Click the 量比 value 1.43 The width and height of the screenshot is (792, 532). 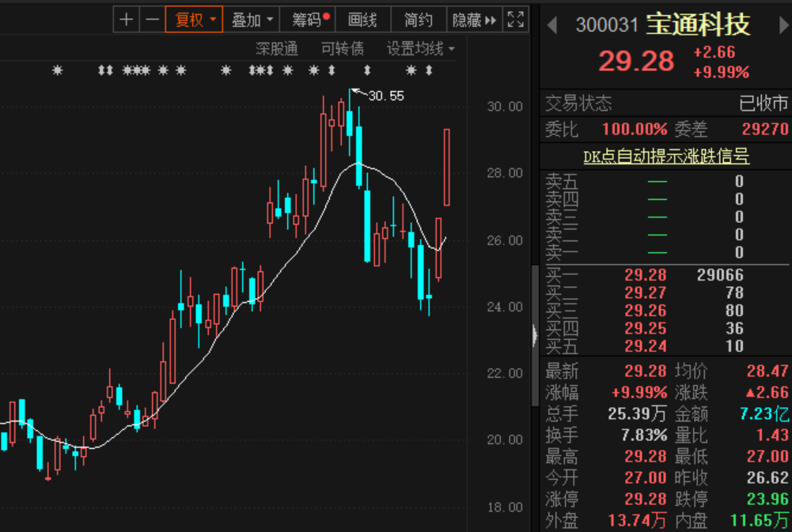pyautogui.click(x=772, y=435)
